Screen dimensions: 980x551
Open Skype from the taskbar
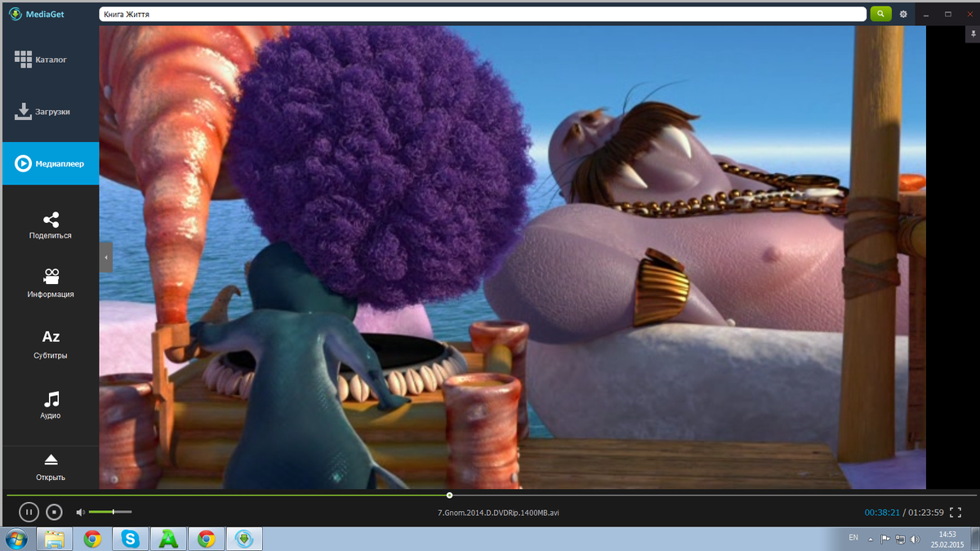click(130, 539)
